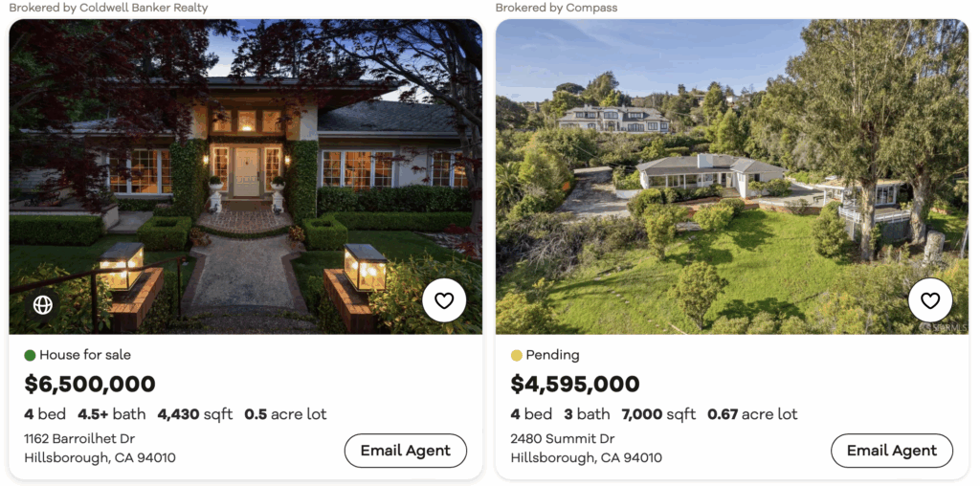Screen dimensions: 980x486
Task: Click the $6,500,000 listing price
Action: pos(90,385)
